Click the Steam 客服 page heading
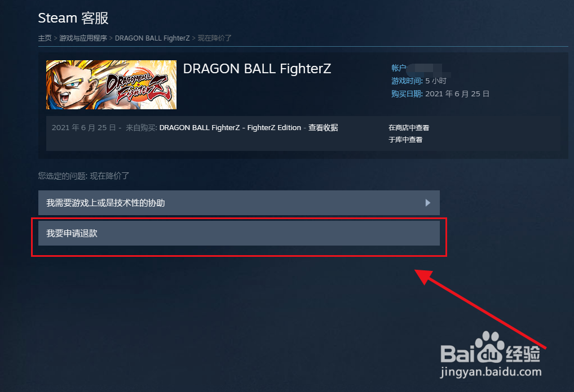Viewport: 574px width, 392px height. tap(73, 18)
